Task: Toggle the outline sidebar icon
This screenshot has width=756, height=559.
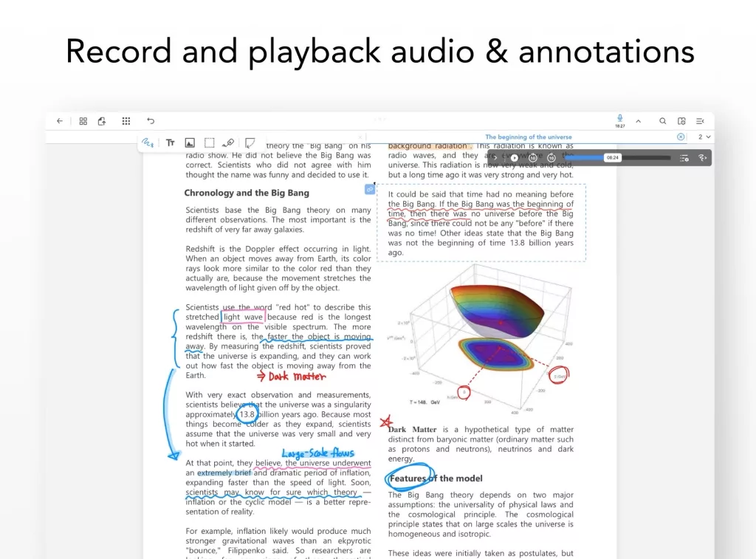Action: (x=700, y=121)
